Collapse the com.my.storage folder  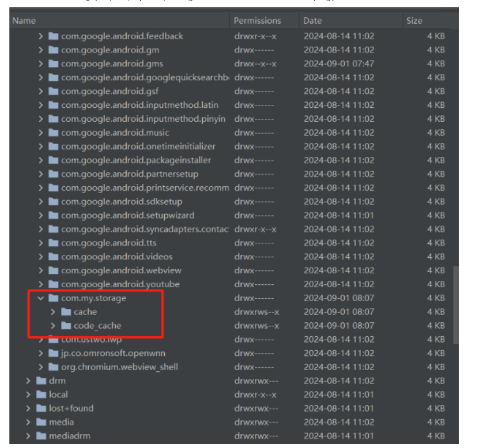[x=41, y=298]
